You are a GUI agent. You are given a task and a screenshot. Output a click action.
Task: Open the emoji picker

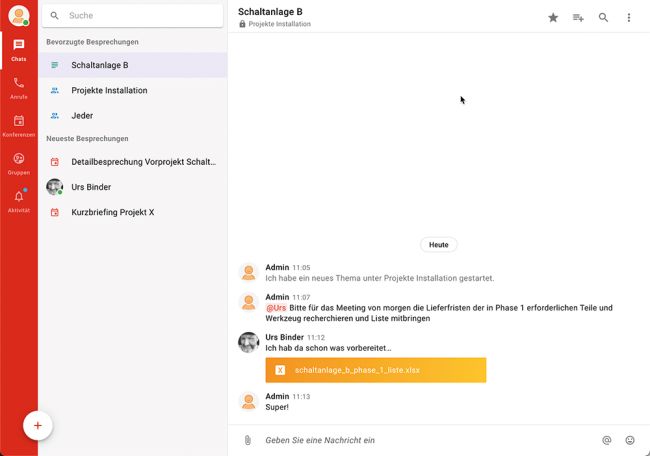tap(630, 440)
